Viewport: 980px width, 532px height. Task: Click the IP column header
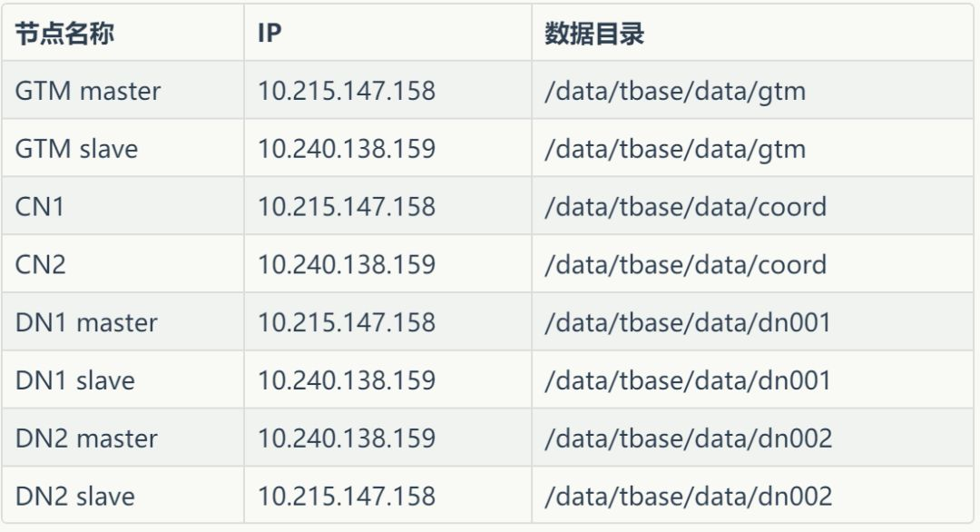269,34
